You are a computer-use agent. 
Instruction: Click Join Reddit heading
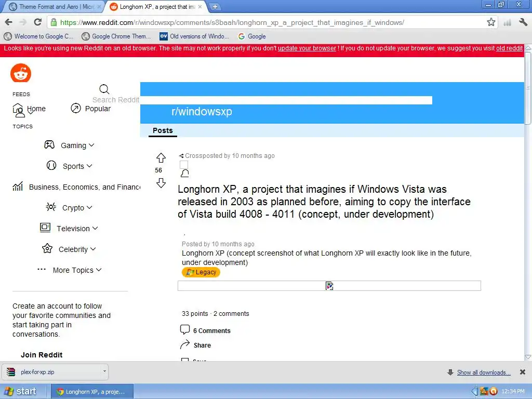coord(42,355)
